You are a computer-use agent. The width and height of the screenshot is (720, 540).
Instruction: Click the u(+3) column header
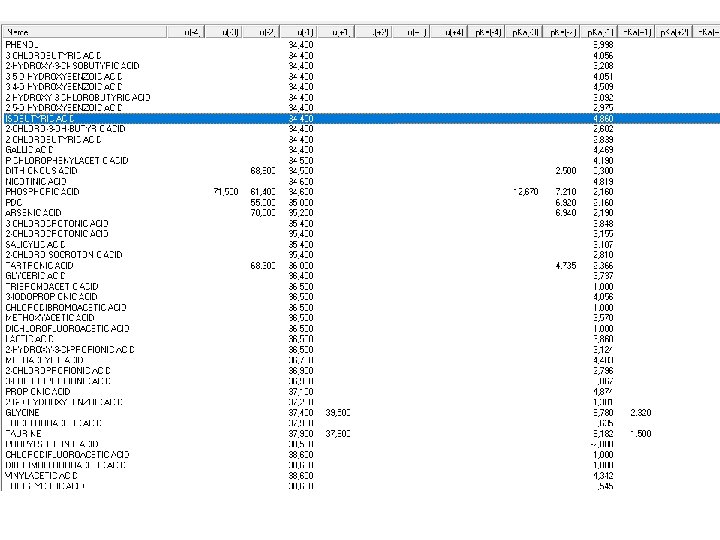[412, 32]
